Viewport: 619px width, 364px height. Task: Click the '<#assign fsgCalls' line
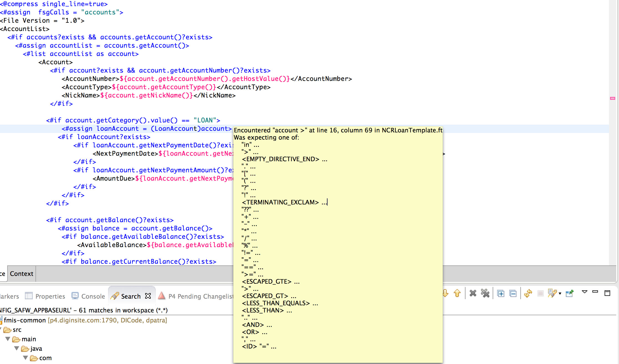tap(62, 12)
